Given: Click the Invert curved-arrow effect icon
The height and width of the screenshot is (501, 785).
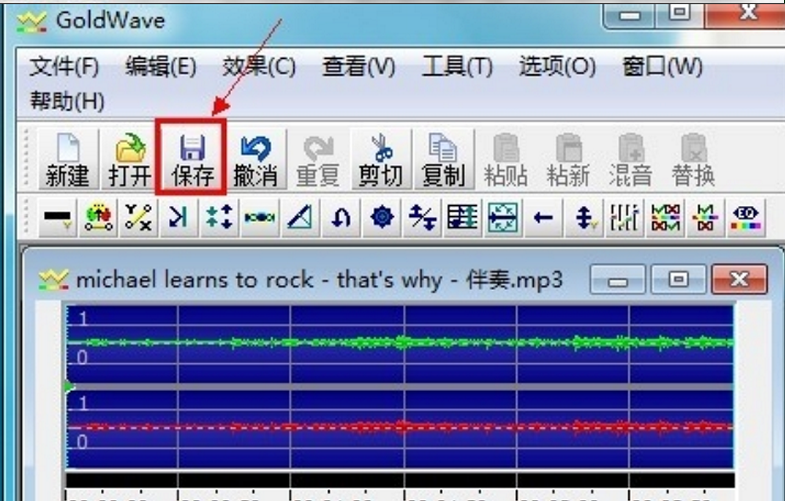Looking at the screenshot, I should coord(341,218).
